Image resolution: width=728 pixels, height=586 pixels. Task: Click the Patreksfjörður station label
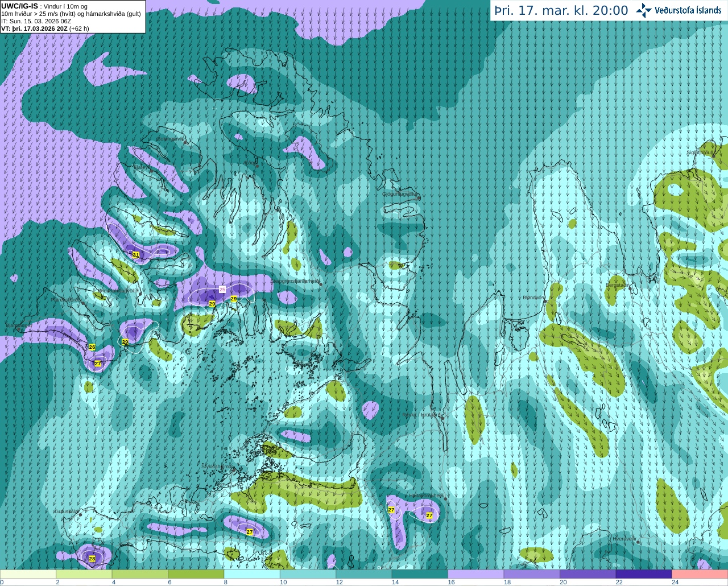[67, 299]
